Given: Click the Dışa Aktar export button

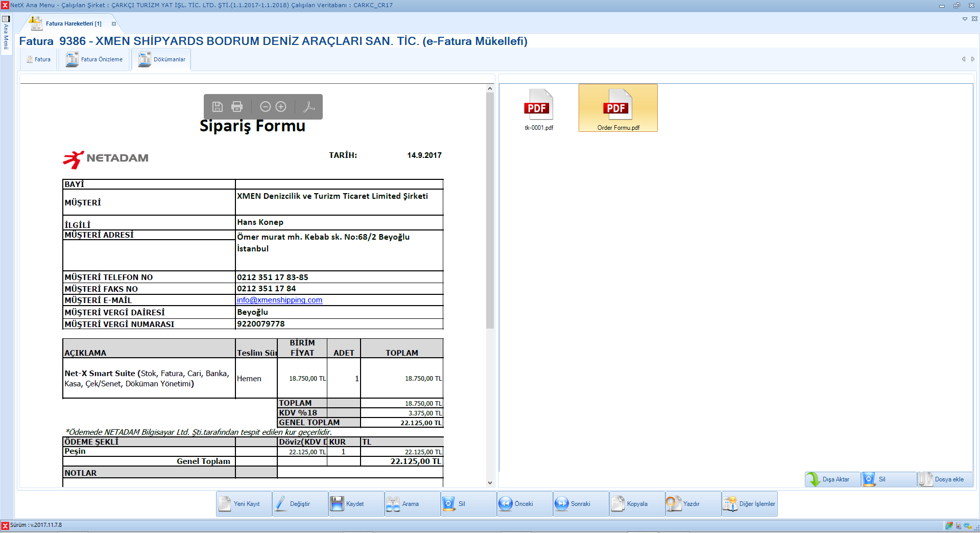Looking at the screenshot, I should click(x=832, y=479).
